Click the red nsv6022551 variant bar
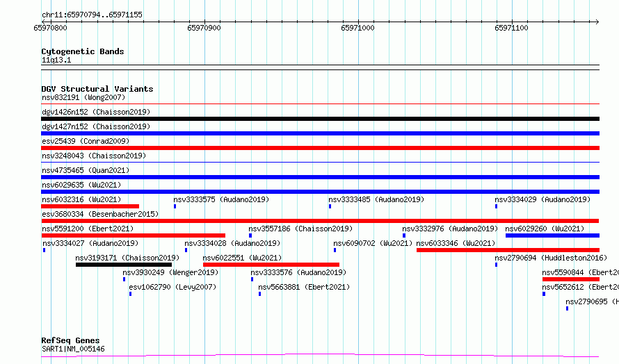619x364 pixels. click(271, 265)
